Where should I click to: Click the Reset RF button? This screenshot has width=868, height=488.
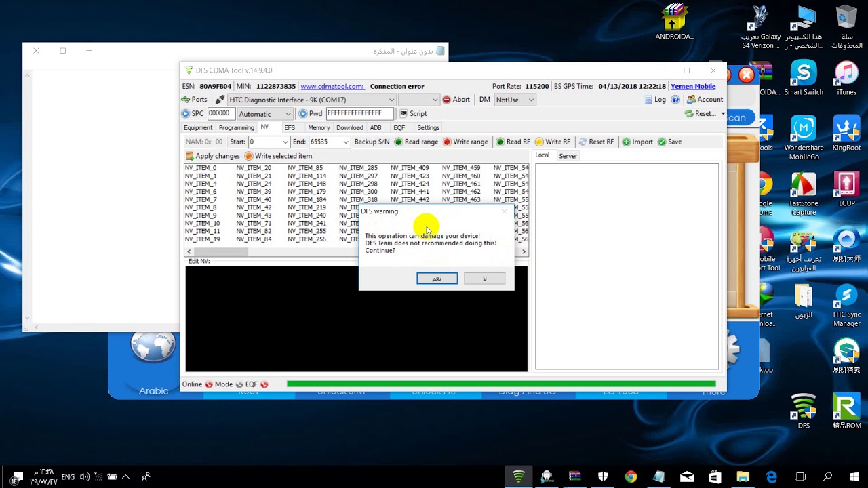[x=596, y=142]
